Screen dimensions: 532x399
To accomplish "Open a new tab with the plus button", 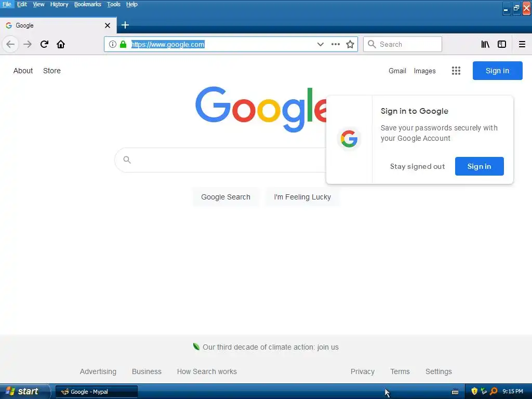I will pyautogui.click(x=125, y=25).
